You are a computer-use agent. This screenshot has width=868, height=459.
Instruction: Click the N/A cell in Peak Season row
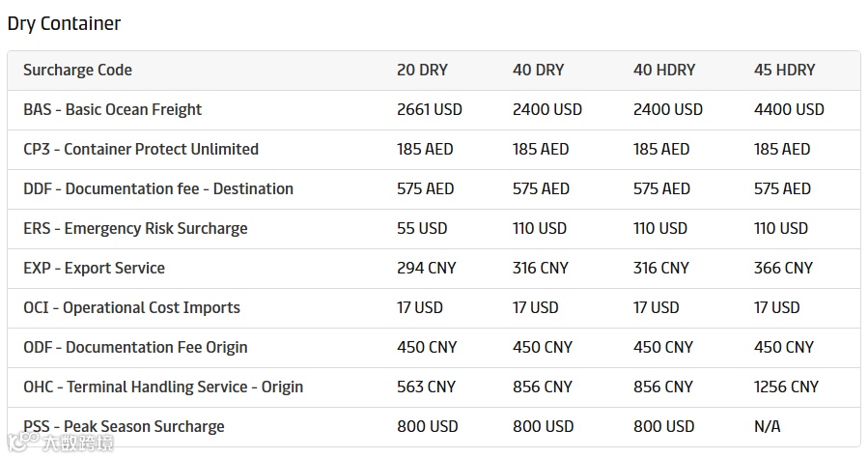tap(768, 426)
